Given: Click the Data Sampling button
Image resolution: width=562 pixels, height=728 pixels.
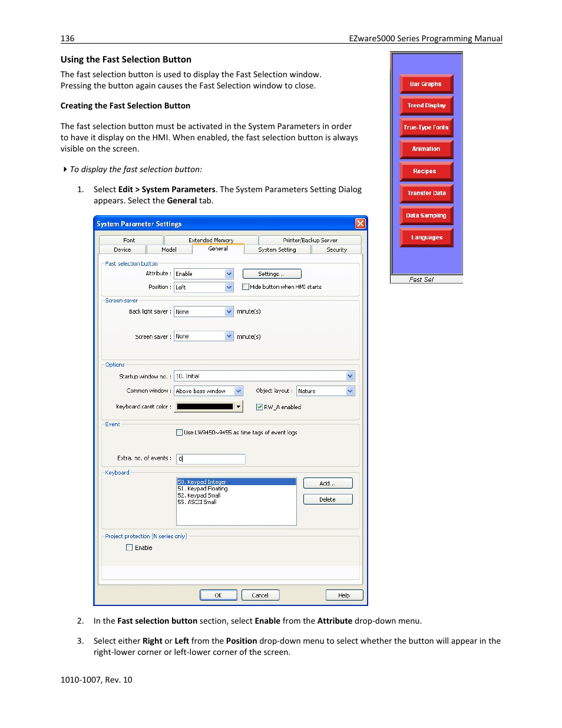Looking at the screenshot, I should [x=426, y=215].
